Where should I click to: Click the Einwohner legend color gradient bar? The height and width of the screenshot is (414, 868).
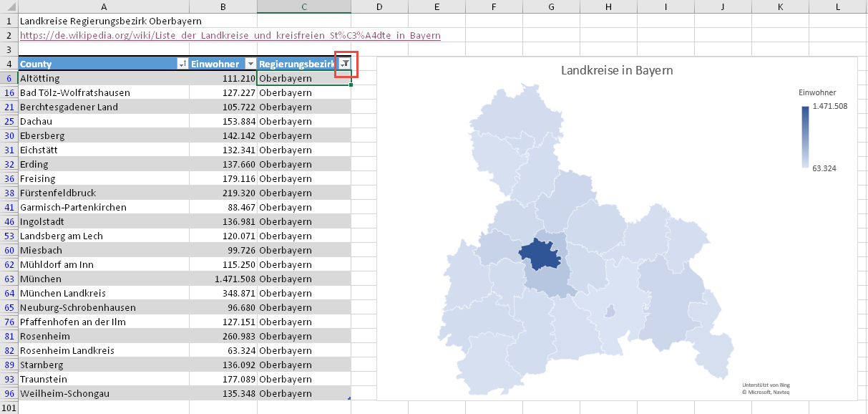(x=805, y=137)
